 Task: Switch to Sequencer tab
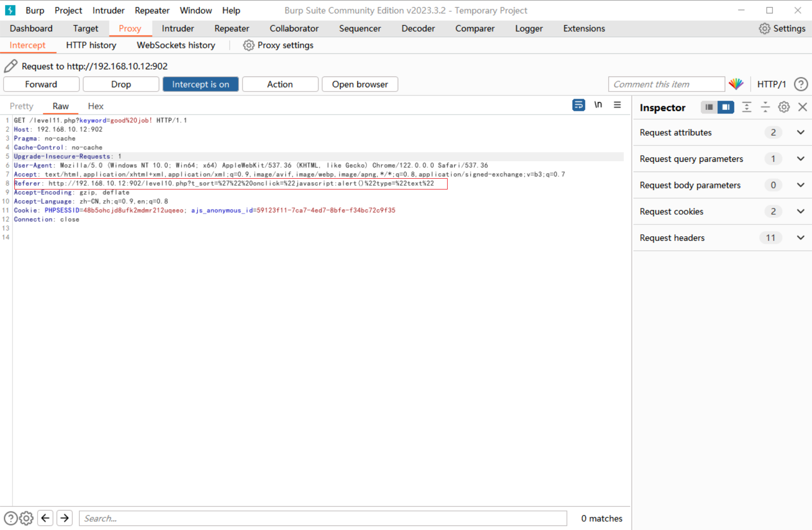pyautogui.click(x=360, y=29)
